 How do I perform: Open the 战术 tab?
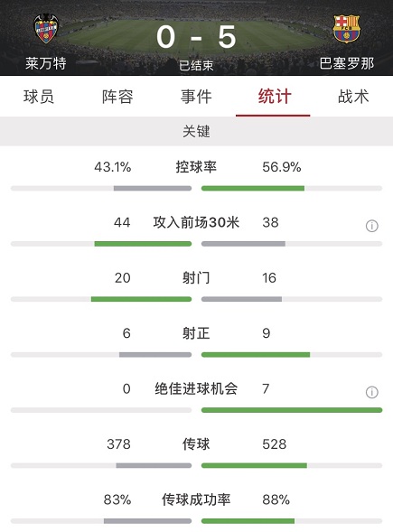(x=353, y=97)
